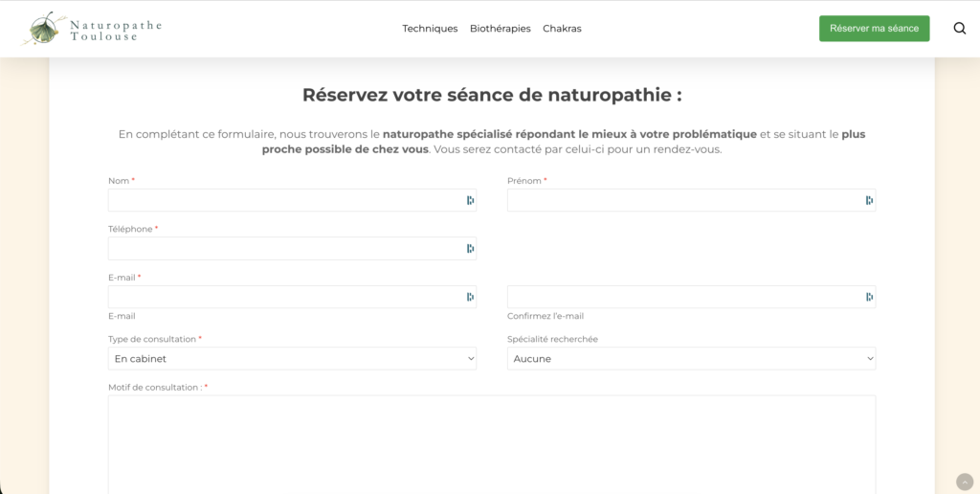Click the Type de consultation label
The height and width of the screenshot is (494, 980).
155,339
